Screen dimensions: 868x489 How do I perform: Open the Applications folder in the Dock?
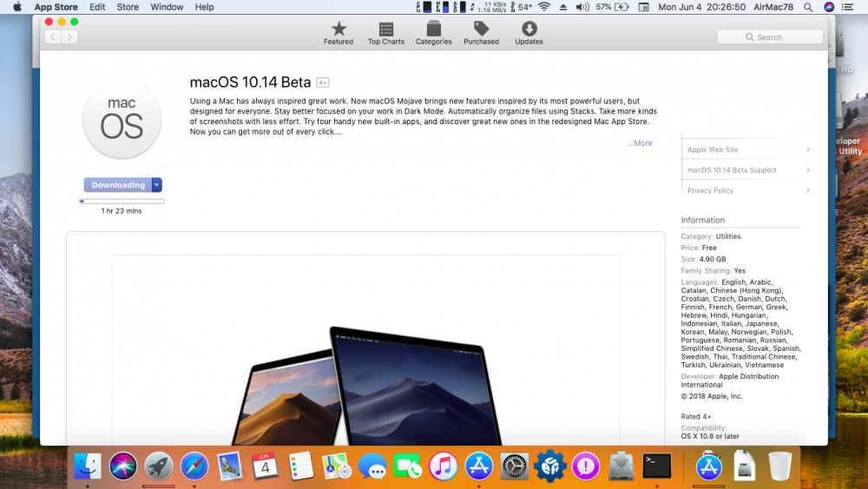709,466
